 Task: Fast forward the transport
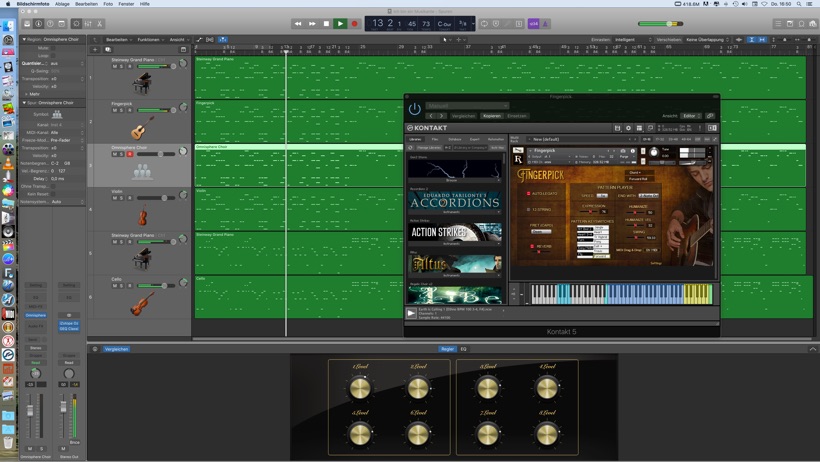click(x=312, y=24)
